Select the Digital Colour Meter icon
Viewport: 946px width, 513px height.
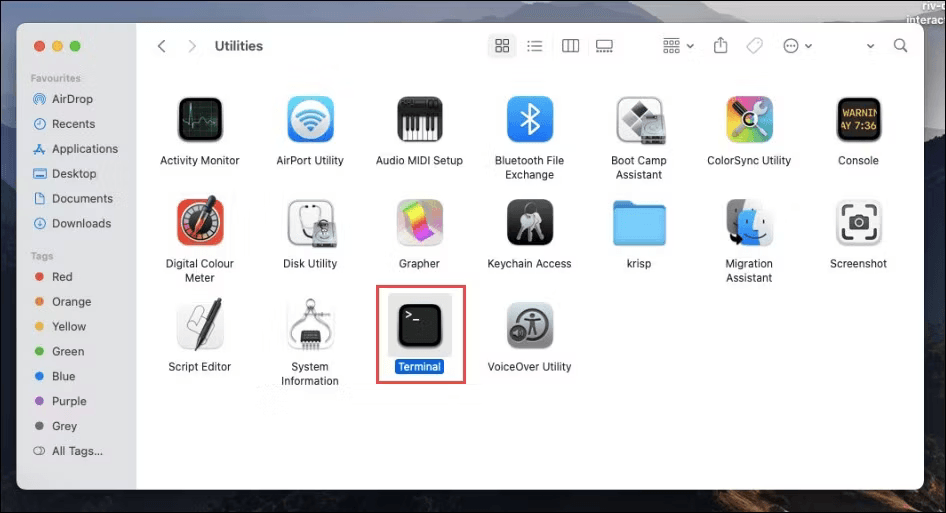[200, 221]
